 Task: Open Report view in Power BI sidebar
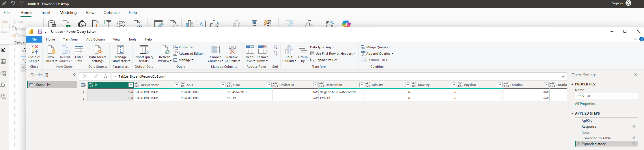pyautogui.click(x=3, y=50)
